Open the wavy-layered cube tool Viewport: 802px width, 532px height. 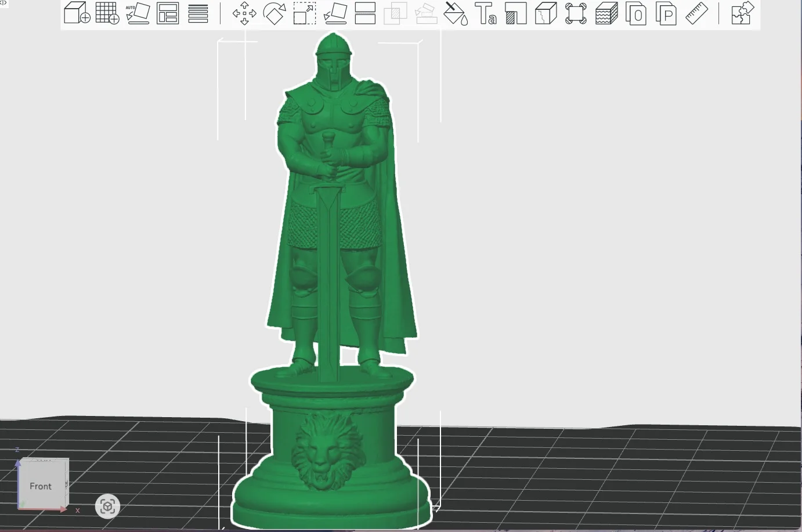tap(606, 13)
